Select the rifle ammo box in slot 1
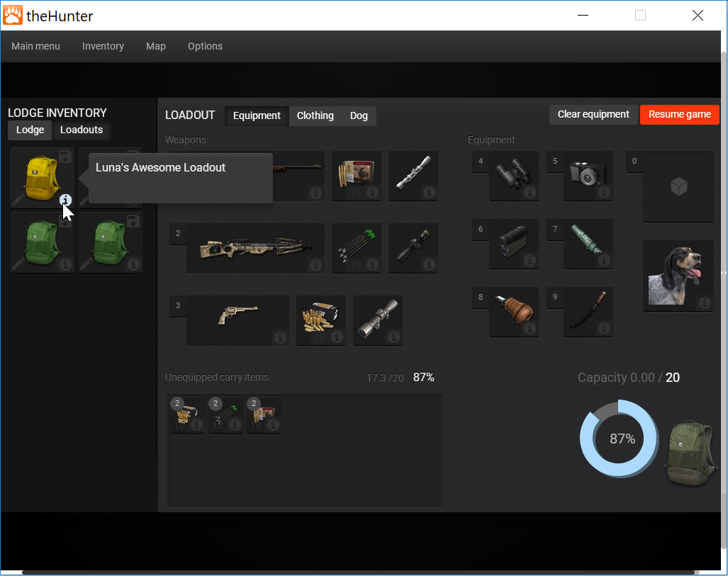 357,176
